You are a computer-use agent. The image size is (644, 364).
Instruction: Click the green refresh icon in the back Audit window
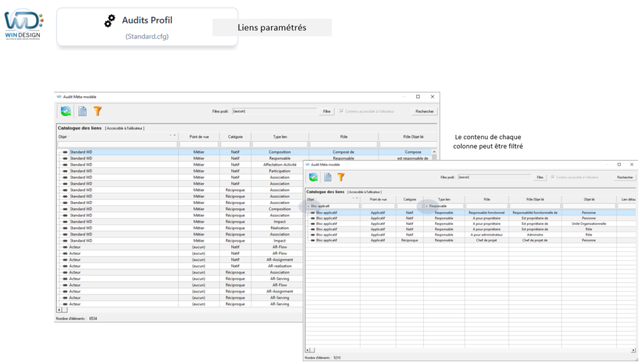click(65, 111)
